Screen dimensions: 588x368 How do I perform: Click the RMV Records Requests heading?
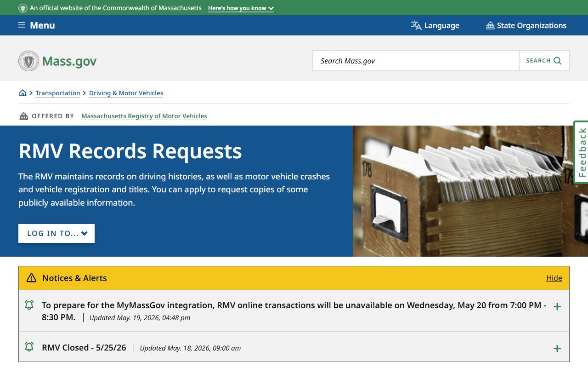point(130,151)
